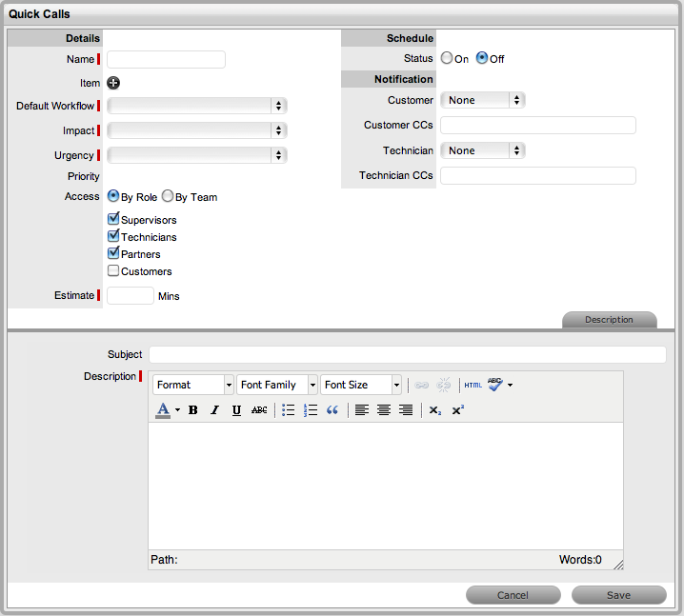Apply subscript formatting
The width and height of the screenshot is (684, 616).
(435, 410)
